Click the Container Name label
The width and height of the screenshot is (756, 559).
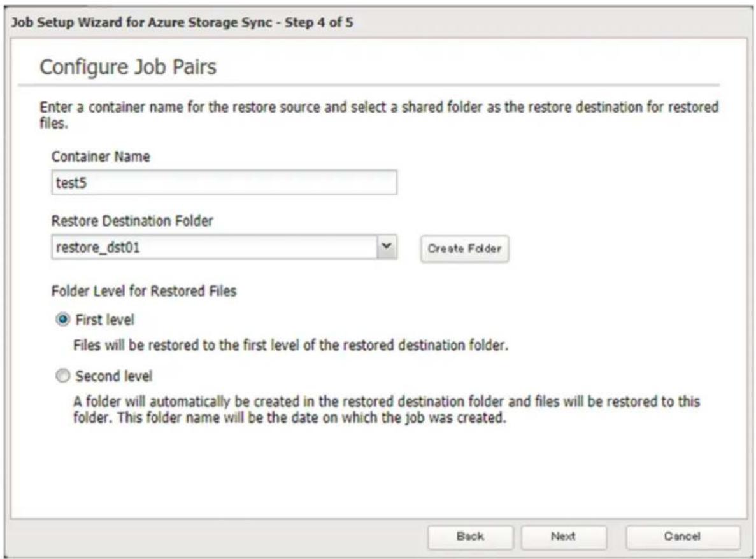click(x=100, y=157)
